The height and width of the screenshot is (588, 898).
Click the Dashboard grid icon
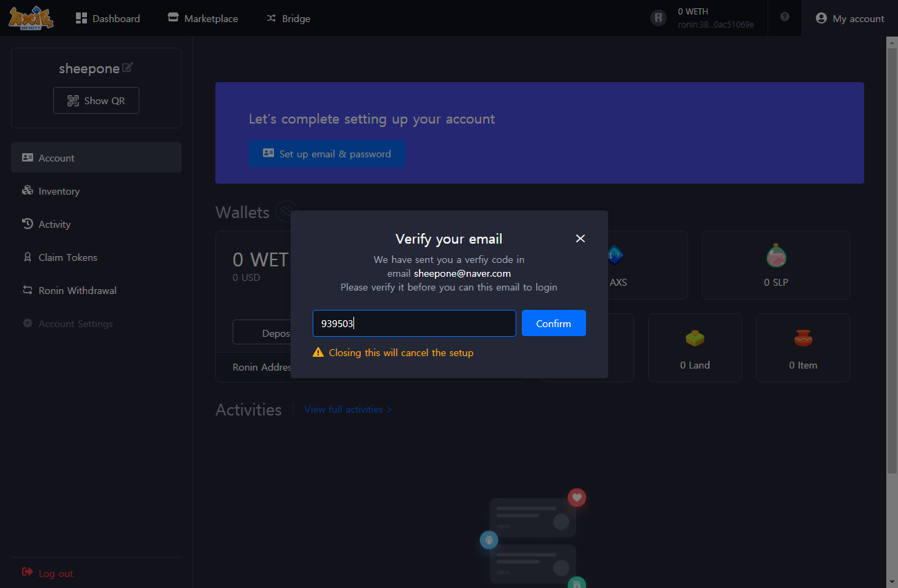[81, 18]
